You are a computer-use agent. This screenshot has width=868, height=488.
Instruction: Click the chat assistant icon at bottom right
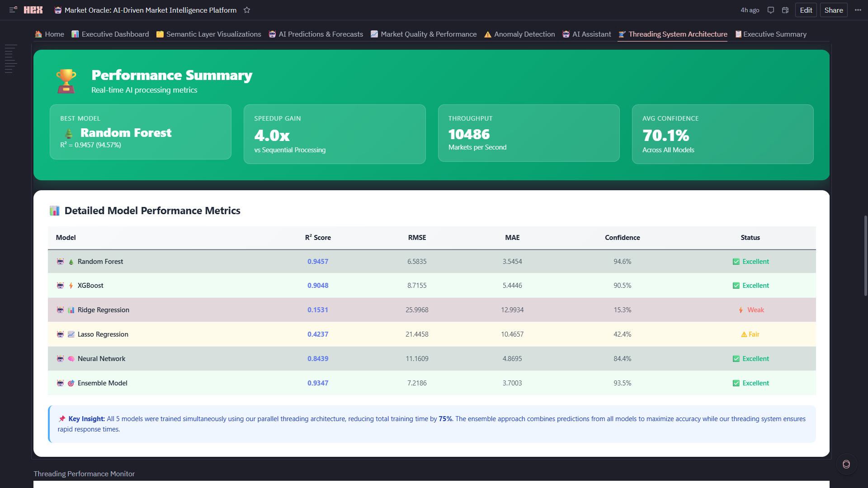pos(846,464)
